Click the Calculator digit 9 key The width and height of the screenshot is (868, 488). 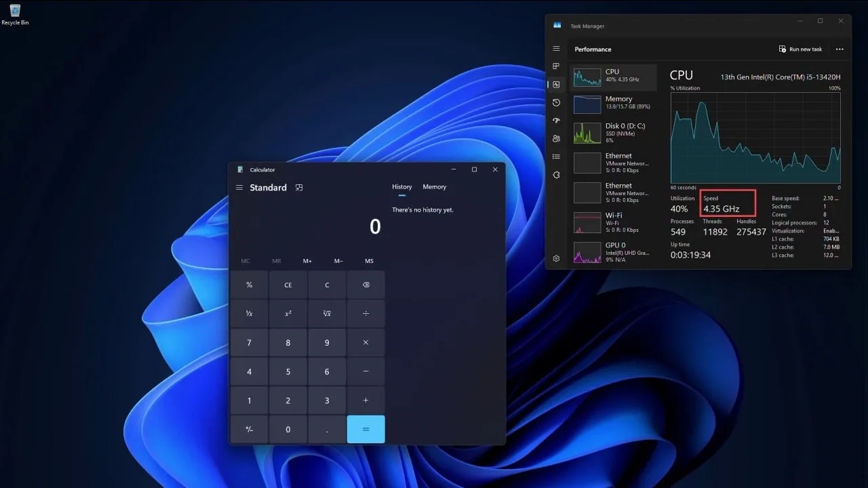[327, 343]
